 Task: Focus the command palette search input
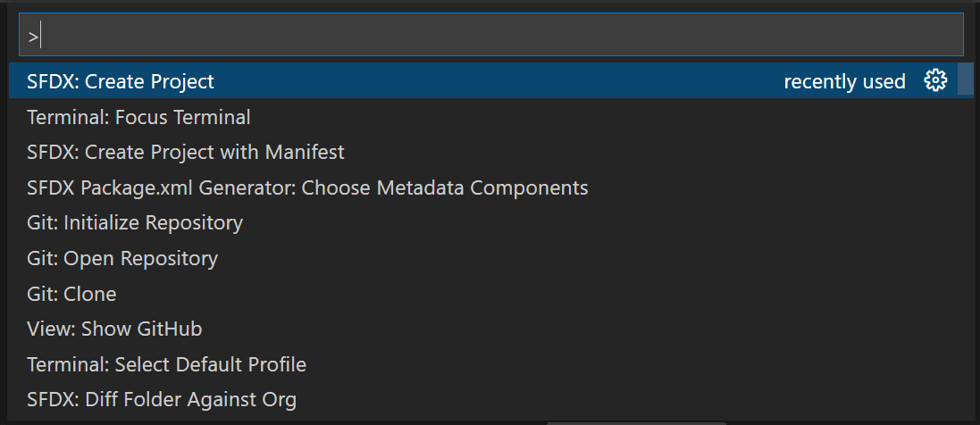point(490,35)
